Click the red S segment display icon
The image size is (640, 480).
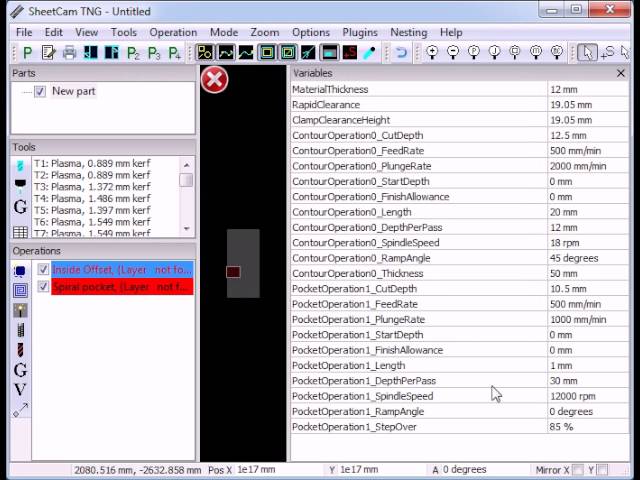point(350,53)
